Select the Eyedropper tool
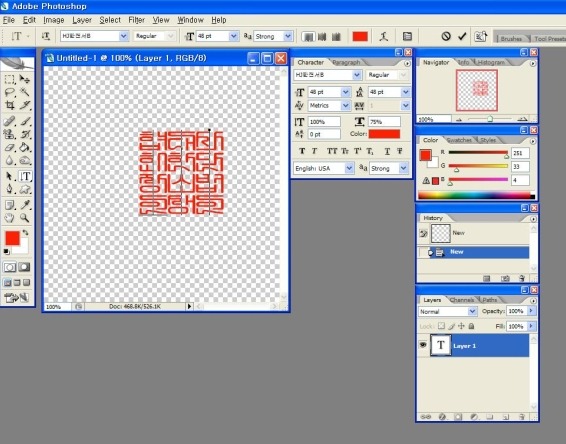566x444 pixels. [25, 205]
